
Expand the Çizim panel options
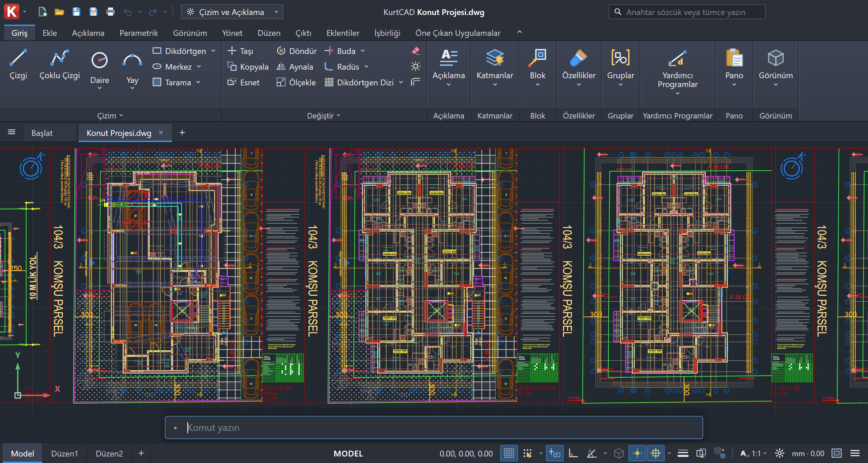click(x=110, y=115)
